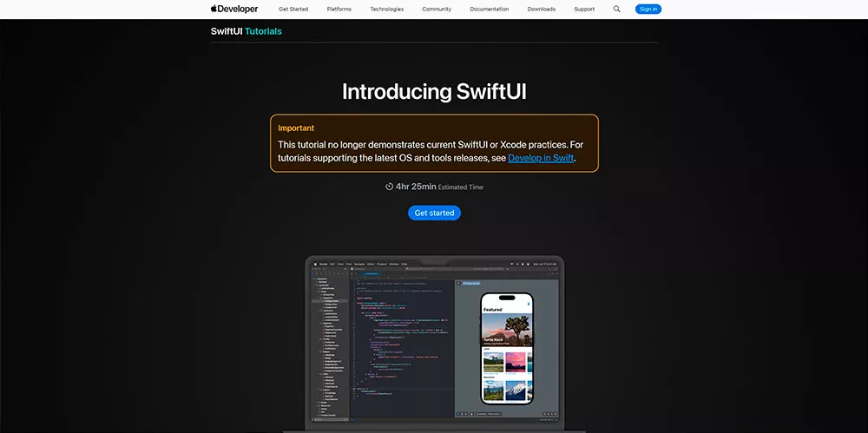Go to the Community nav item
868x433 pixels.
click(x=437, y=9)
